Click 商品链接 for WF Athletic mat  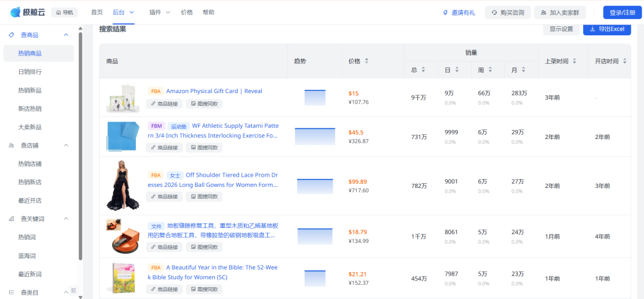pyautogui.click(x=165, y=147)
